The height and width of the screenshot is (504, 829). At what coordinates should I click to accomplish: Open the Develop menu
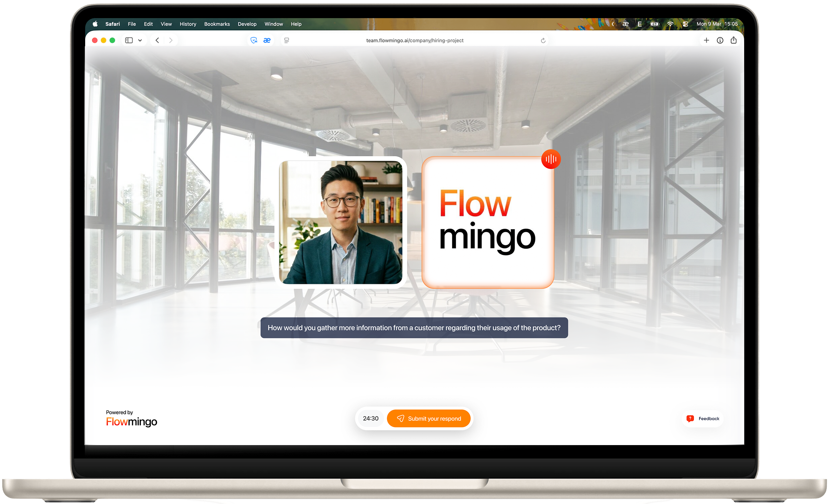point(247,24)
